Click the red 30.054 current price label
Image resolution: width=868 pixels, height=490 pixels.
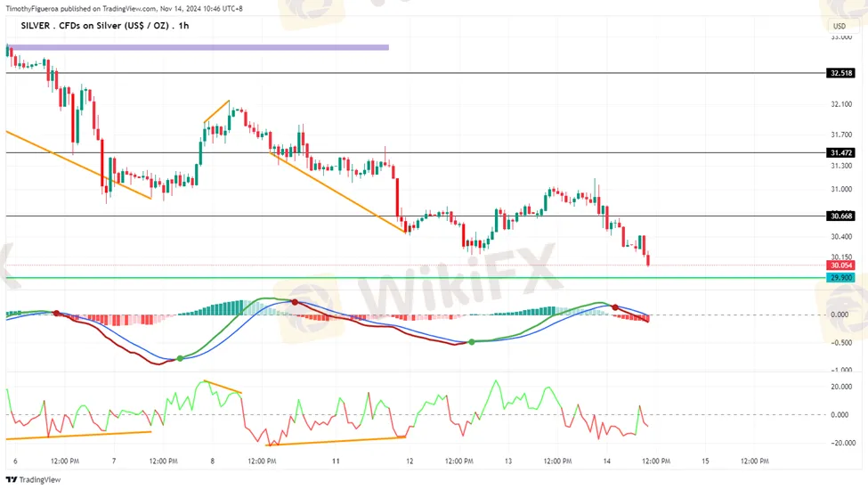[841, 265]
